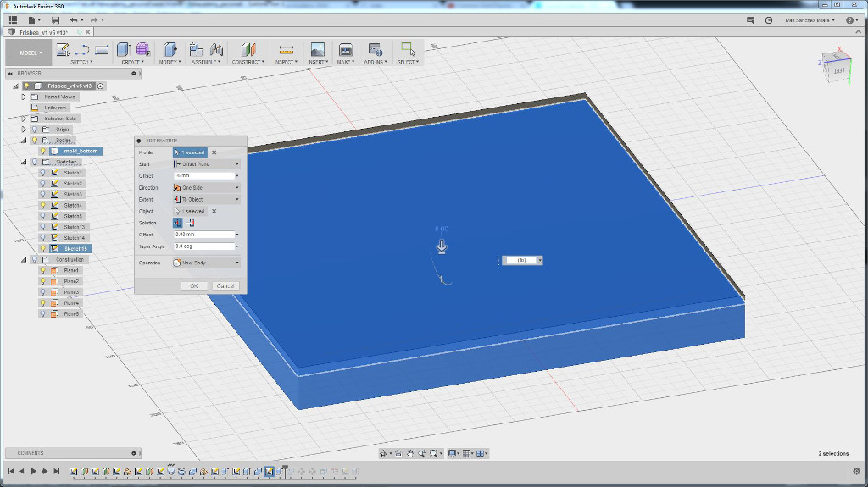Image resolution: width=868 pixels, height=487 pixels.
Task: Click the job status clock icon
Action: point(768,20)
